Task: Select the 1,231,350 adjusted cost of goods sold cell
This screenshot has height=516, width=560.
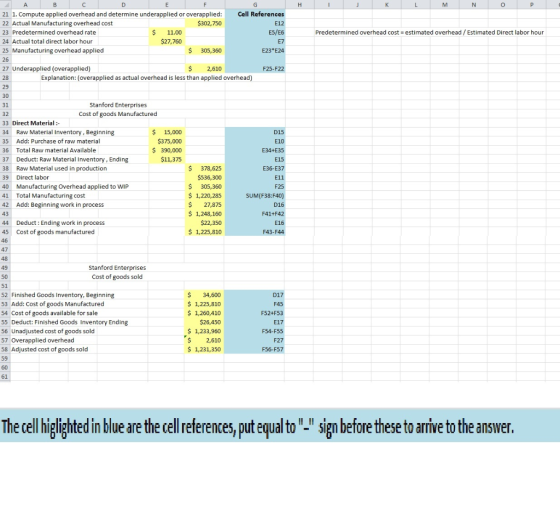Action: [x=205, y=349]
